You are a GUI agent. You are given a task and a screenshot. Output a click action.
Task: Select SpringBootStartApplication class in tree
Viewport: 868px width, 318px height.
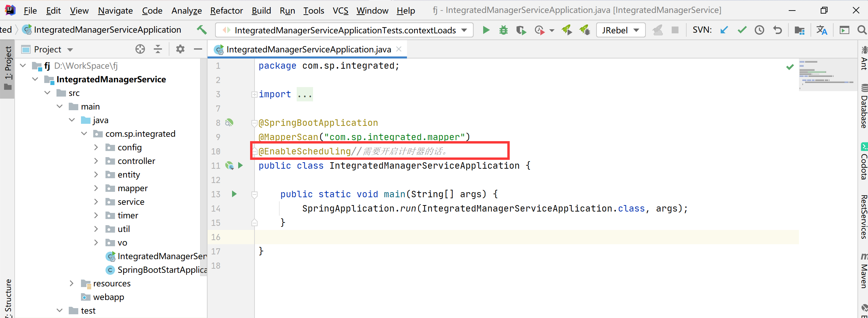tap(157, 270)
